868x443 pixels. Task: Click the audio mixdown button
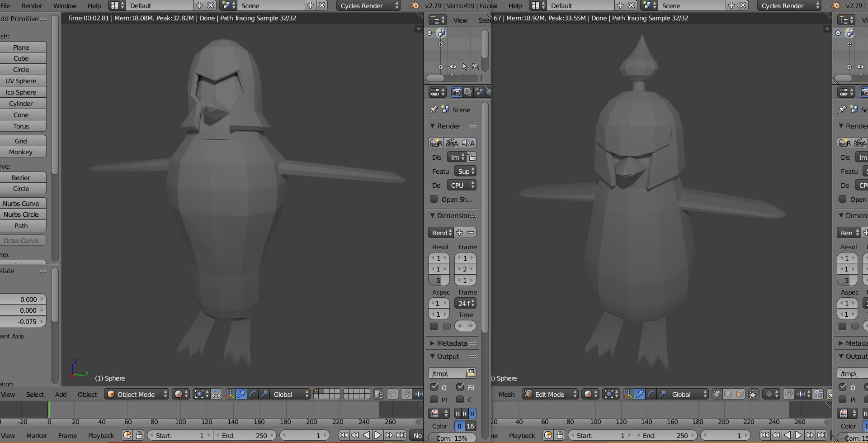[468, 143]
